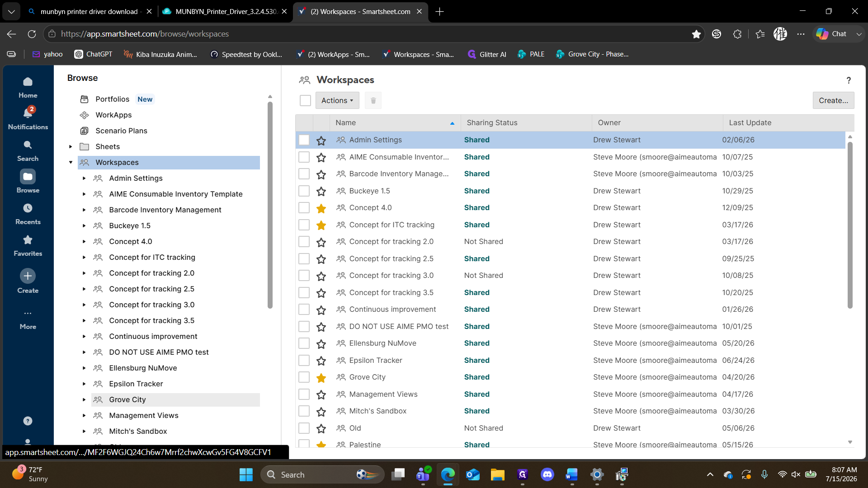This screenshot has height=488, width=868.
Task: Expand Buckeye 1.5 tree node
Action: point(84,225)
